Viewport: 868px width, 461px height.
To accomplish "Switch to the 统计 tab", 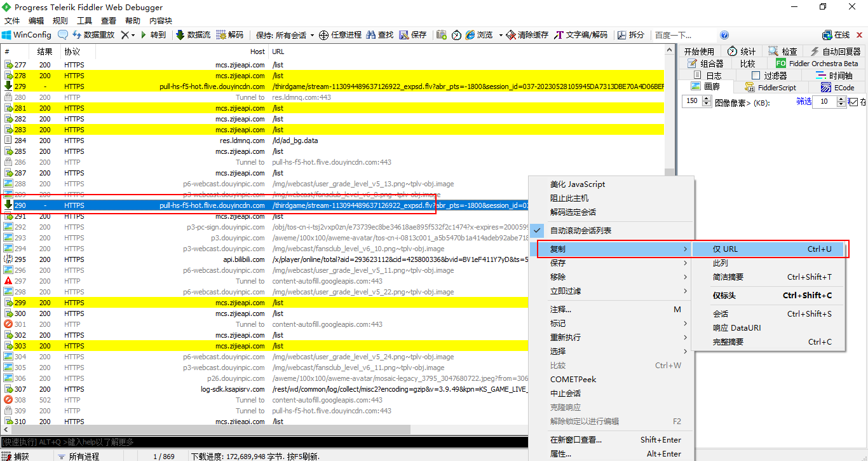I will [742, 52].
